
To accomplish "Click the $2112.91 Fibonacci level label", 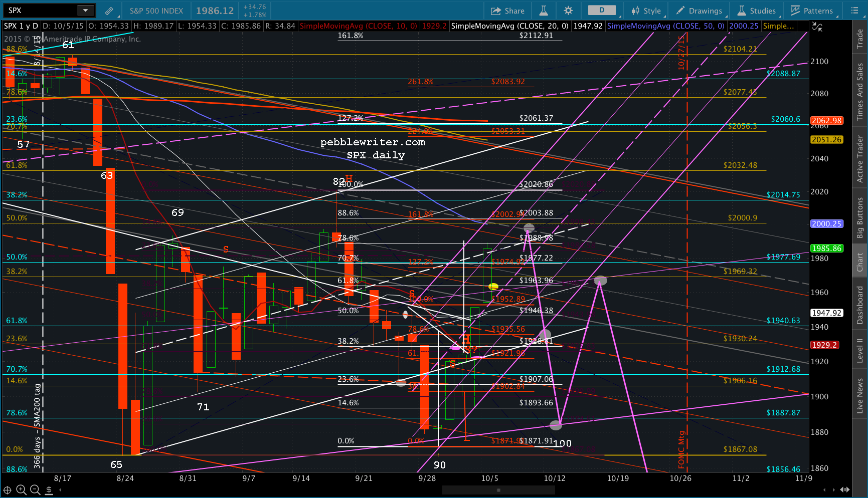I will [536, 36].
